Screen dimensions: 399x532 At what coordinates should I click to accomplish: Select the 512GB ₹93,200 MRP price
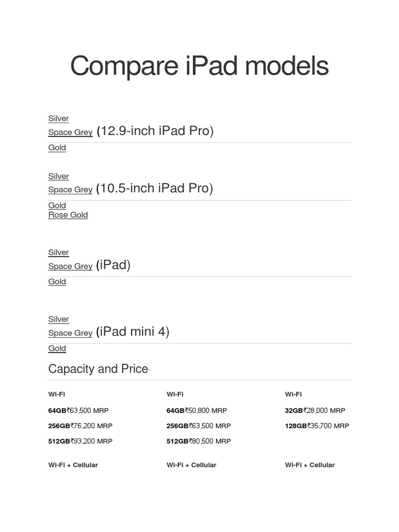(x=81, y=441)
